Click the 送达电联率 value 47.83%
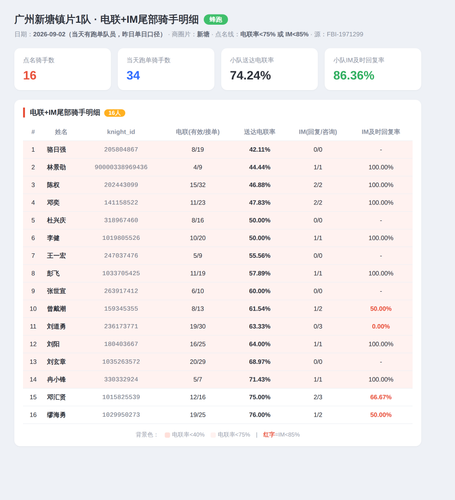This screenshot has width=455, height=500. (x=260, y=203)
